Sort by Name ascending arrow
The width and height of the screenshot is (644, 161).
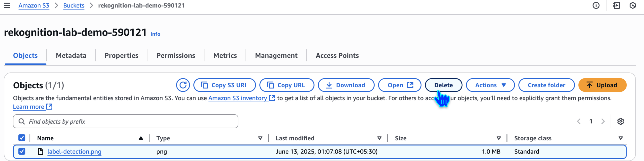141,138
